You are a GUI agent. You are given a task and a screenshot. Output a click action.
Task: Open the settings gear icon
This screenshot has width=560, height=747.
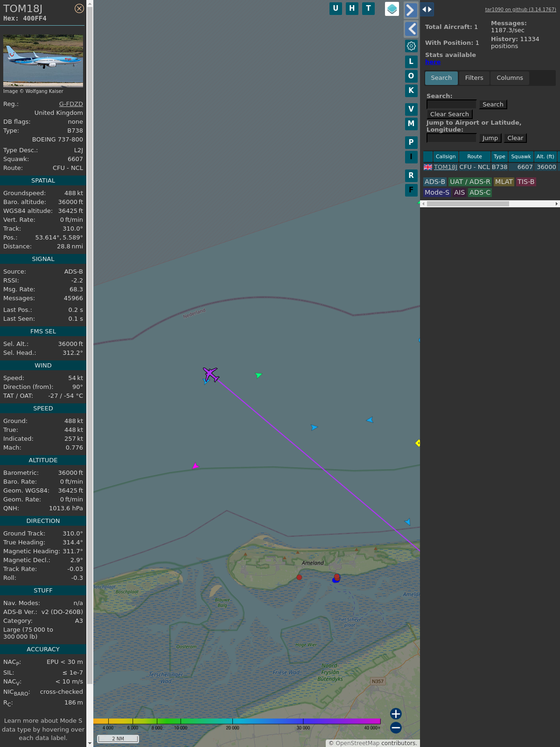[x=411, y=46]
